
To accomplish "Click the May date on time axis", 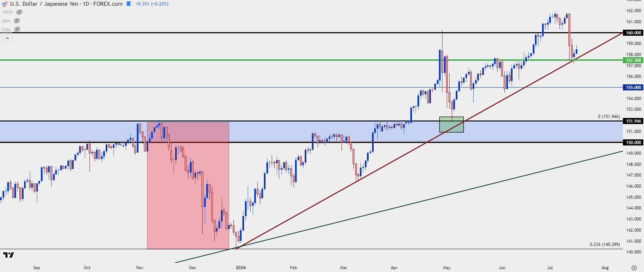I will pyautogui.click(x=447, y=267).
